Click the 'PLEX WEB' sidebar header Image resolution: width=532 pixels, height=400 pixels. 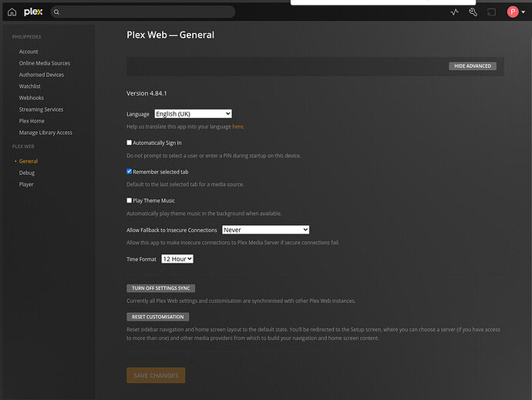(23, 146)
